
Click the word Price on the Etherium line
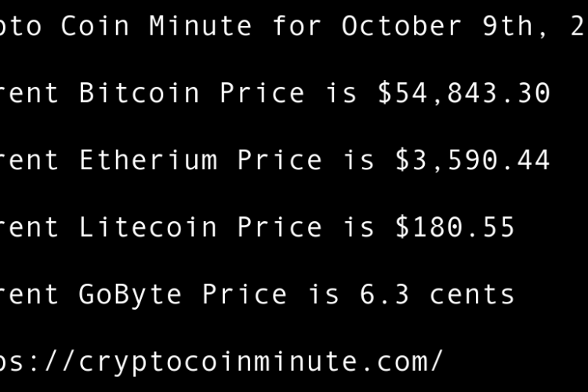(280, 161)
